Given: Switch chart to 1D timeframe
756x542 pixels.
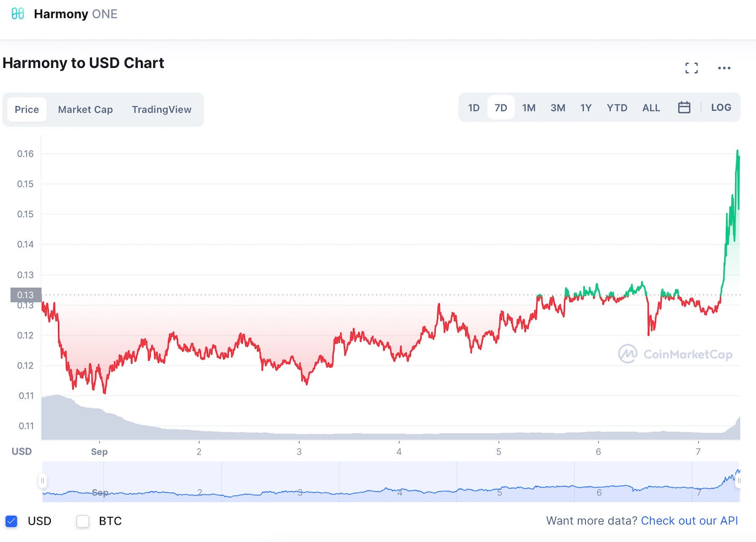Looking at the screenshot, I should (x=473, y=107).
